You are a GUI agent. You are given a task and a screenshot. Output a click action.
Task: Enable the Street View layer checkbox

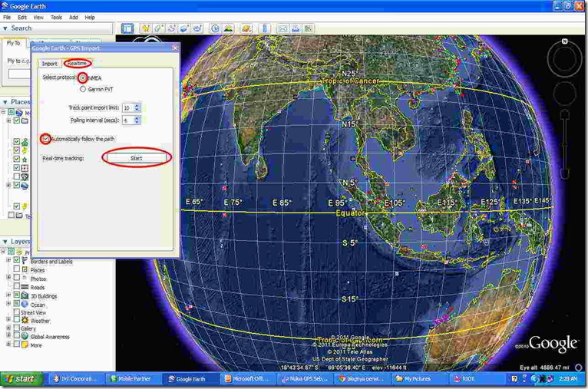(x=16, y=312)
